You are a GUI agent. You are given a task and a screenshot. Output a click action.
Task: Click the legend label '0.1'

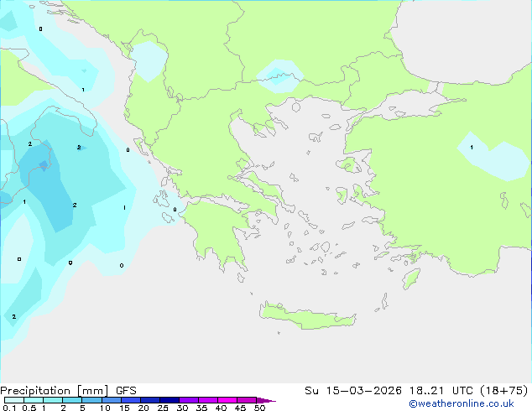coord(9,408)
